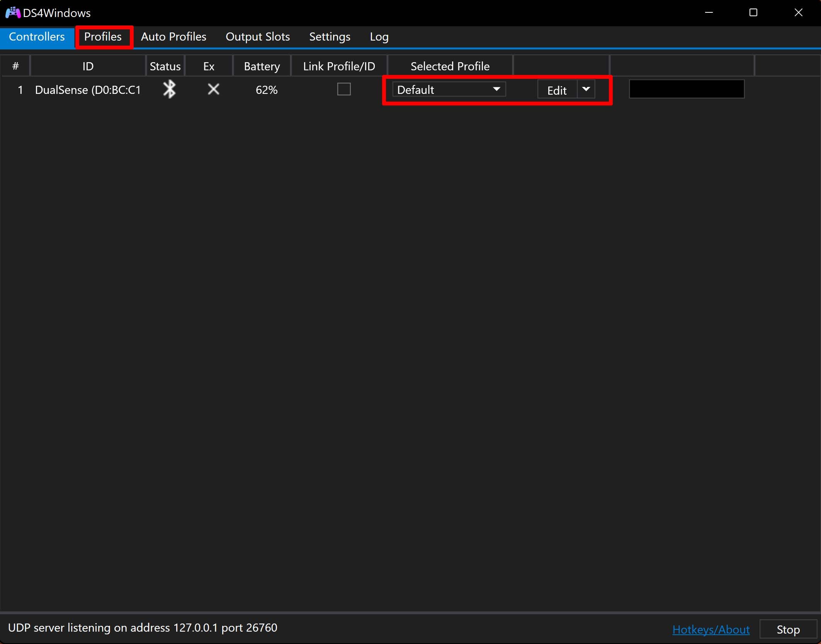
Task: Click the DS4Windows controller app icon
Action: click(x=12, y=13)
